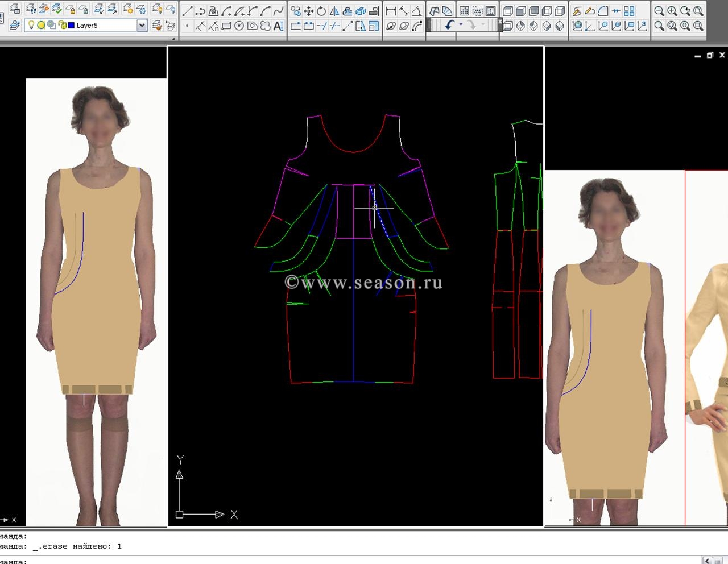Select the Mirror tool

[334, 11]
